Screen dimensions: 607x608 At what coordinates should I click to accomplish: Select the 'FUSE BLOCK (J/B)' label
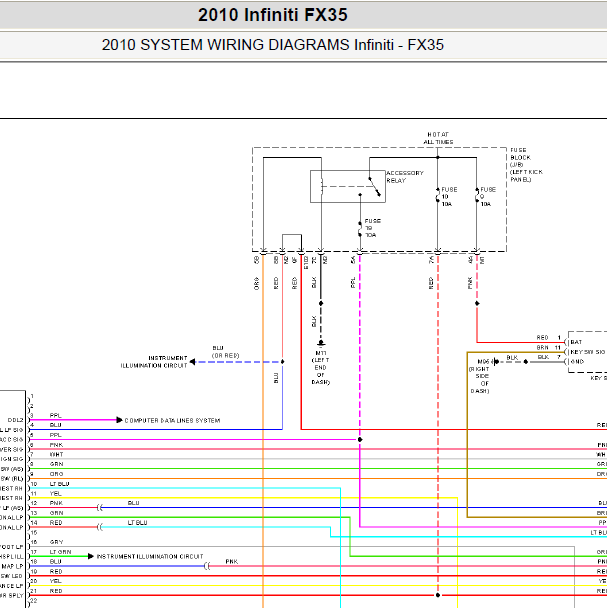click(521, 157)
